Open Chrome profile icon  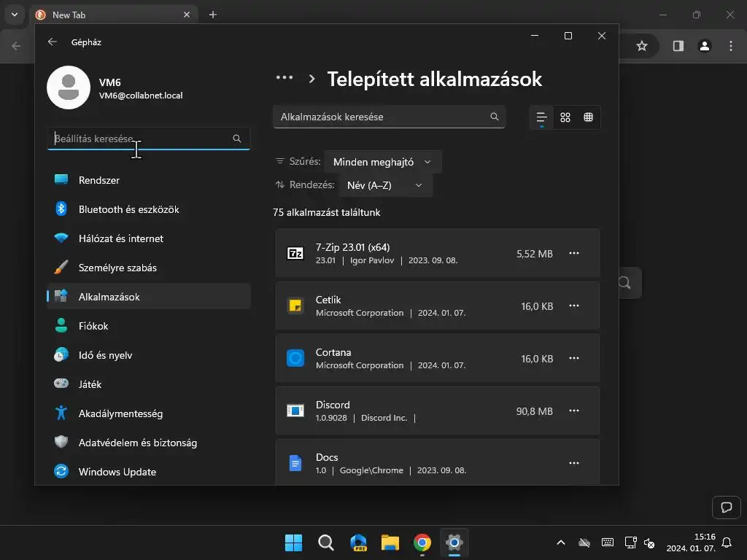tap(705, 46)
